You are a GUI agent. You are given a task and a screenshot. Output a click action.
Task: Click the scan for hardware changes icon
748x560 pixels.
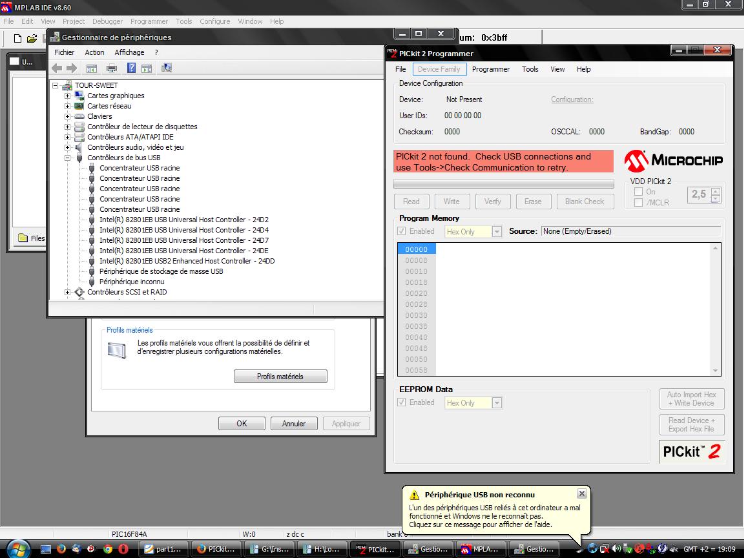pos(167,68)
